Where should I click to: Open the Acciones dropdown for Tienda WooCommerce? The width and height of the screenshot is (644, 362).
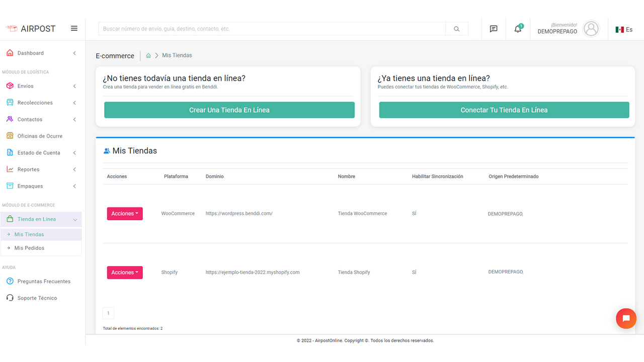coord(125,213)
